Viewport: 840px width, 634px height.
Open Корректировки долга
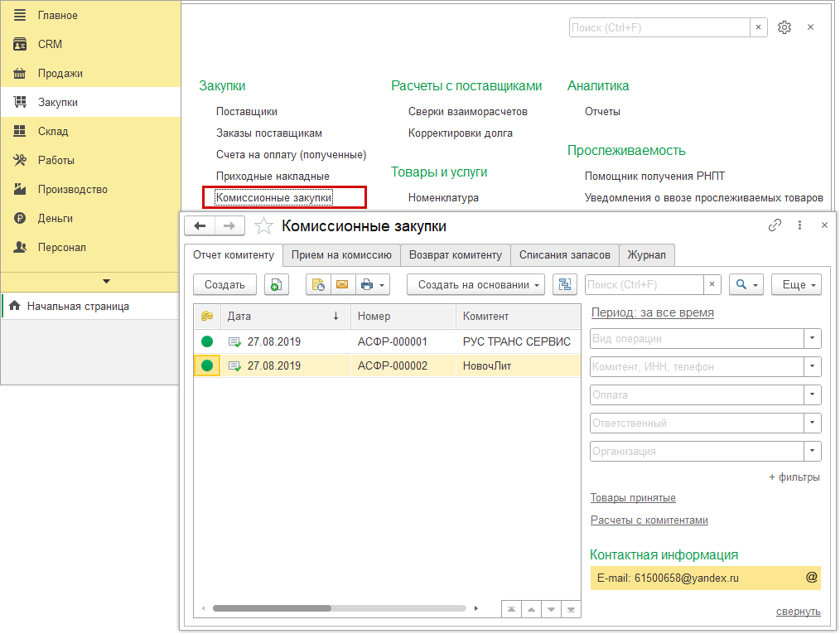click(x=461, y=133)
